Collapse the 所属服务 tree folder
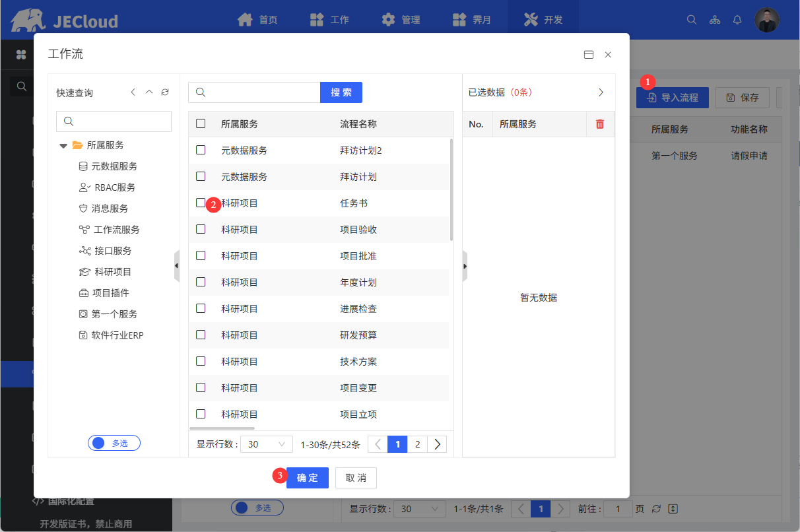 63,145
